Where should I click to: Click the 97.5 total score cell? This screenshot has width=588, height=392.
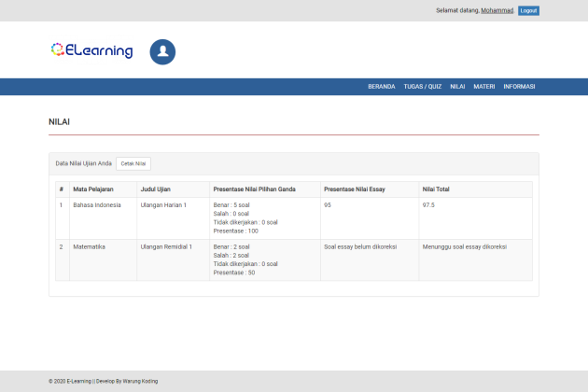(428, 205)
